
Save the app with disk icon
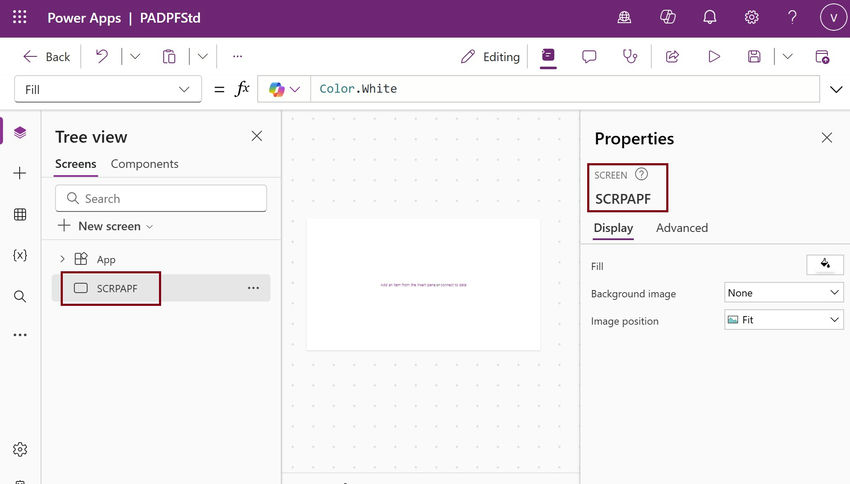point(754,56)
